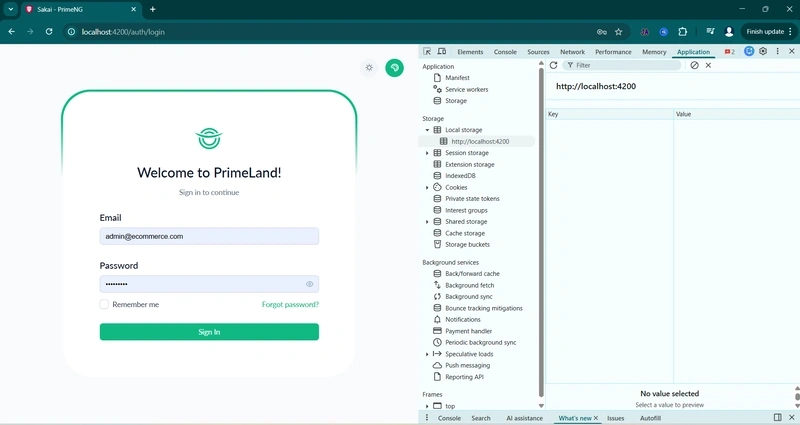
Task: Open the Issues drawer tab
Action: pos(615,418)
